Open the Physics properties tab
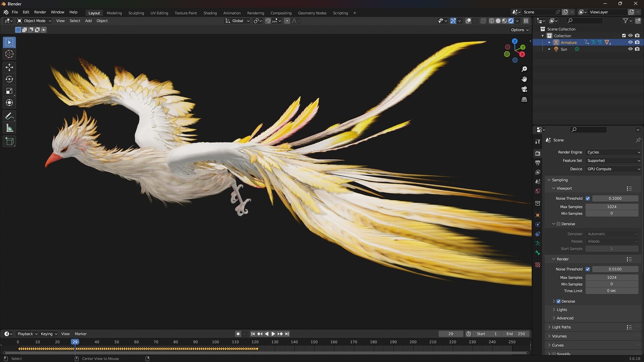 [538, 224]
